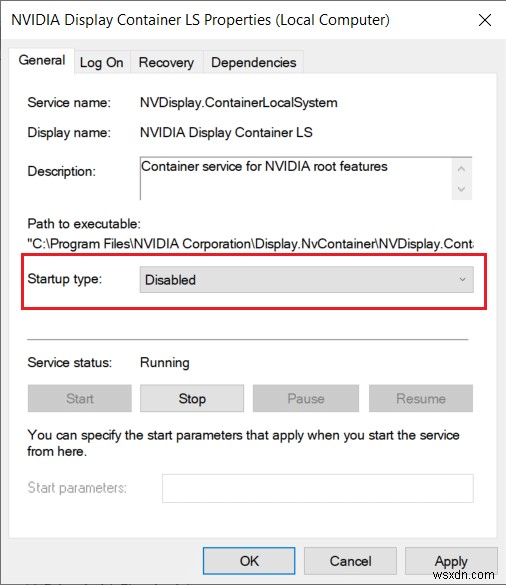Click the Description text box
Viewport: 506px width, 585px height.
coord(296,178)
